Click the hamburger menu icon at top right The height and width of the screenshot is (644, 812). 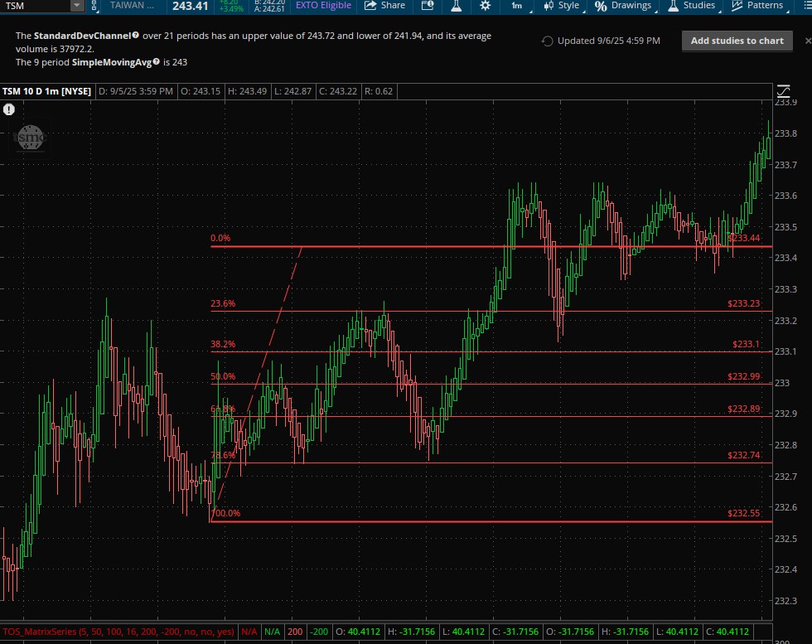pos(807,6)
